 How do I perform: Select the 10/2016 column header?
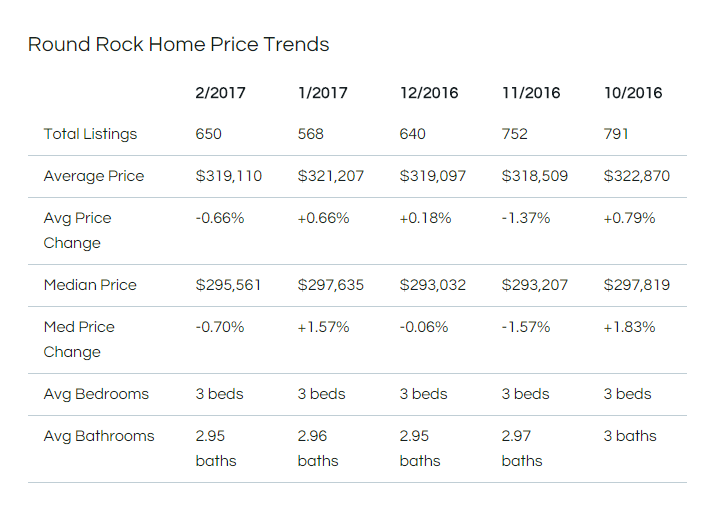pos(633,93)
